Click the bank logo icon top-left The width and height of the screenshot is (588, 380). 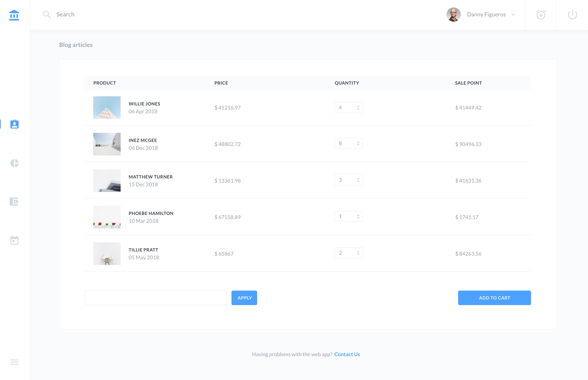tap(14, 15)
